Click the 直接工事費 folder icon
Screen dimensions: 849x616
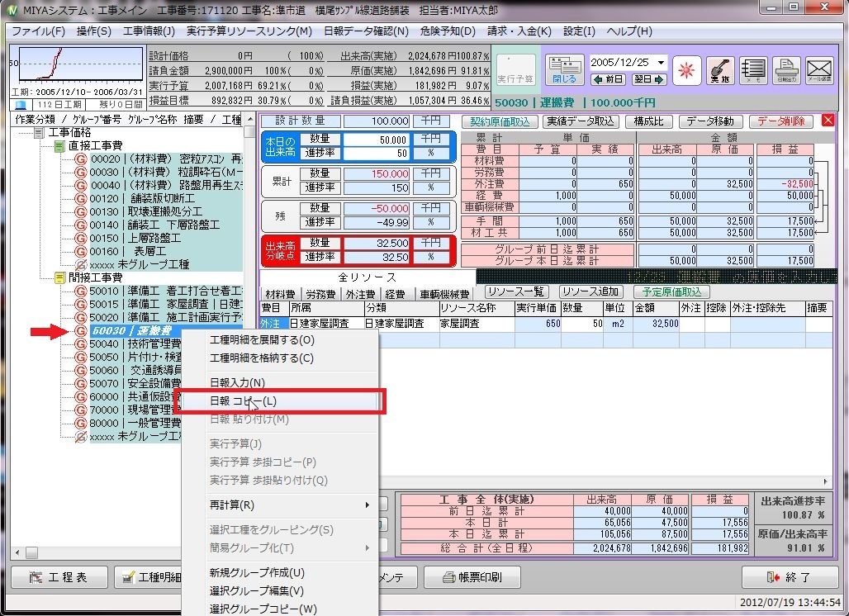[59, 146]
